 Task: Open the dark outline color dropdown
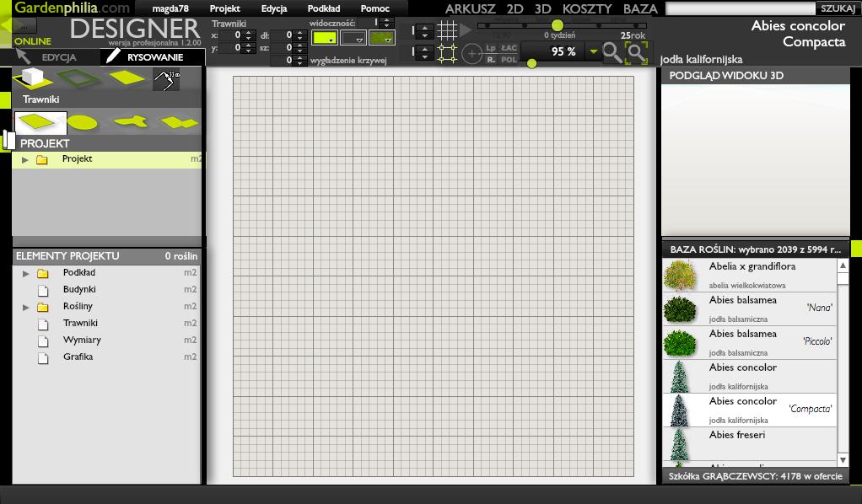[353, 38]
